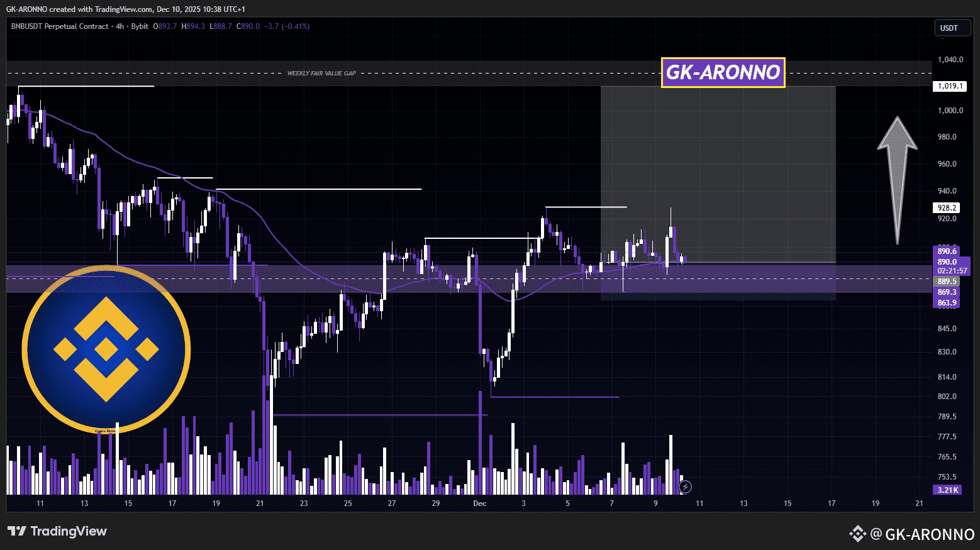Click the 777.5 price axis label
The image size is (980, 550).
point(947,437)
